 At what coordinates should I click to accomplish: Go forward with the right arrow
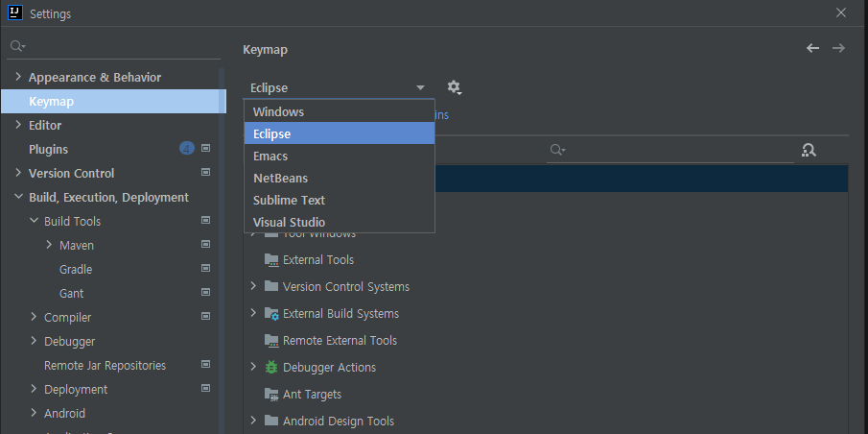(x=838, y=48)
